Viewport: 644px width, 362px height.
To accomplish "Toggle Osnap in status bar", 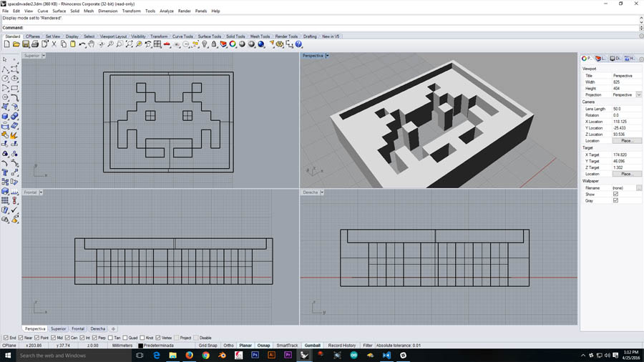I will pyautogui.click(x=263, y=346).
